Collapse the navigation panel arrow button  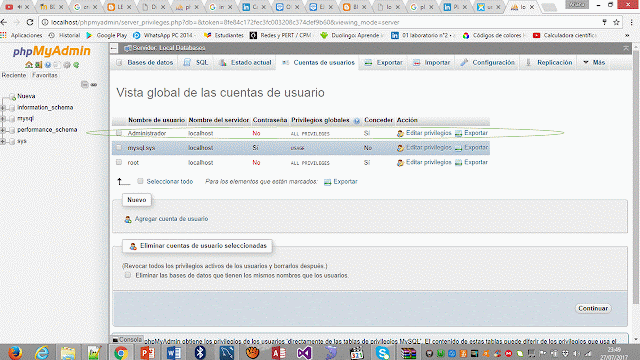[114, 49]
